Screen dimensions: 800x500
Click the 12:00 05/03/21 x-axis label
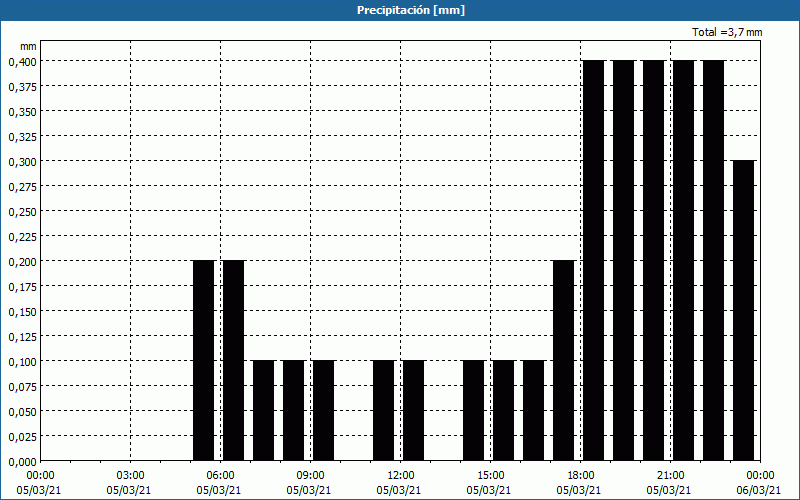point(399,483)
